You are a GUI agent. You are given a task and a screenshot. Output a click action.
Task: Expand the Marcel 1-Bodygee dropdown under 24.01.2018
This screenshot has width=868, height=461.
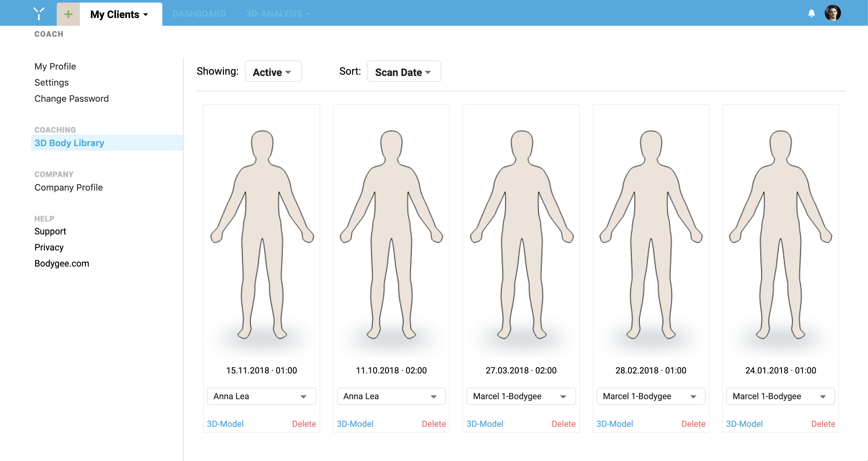[780, 396]
